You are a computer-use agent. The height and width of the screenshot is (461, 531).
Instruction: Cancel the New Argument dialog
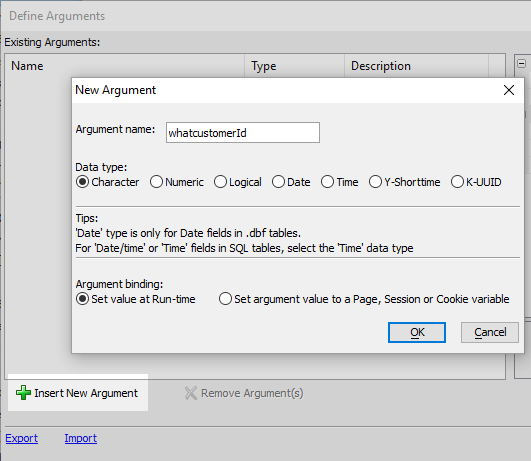490,332
